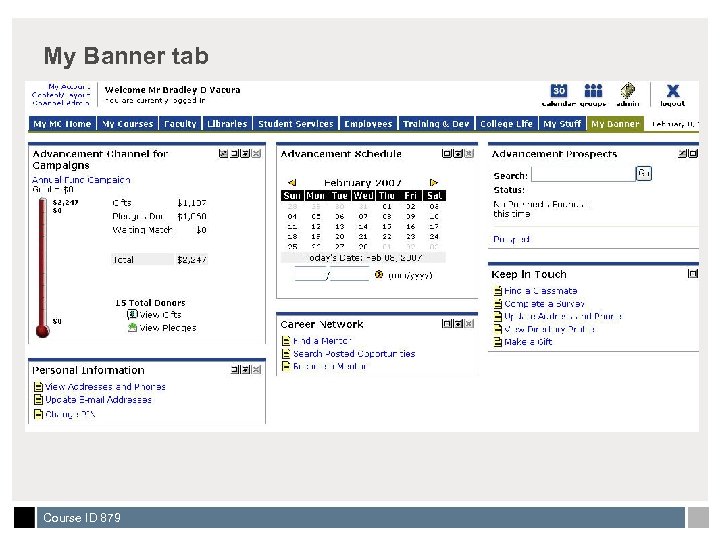Viewport: 720px width, 540px height.
Task: Click the go icon beside (mm/yyyy)
Action: [x=379, y=275]
